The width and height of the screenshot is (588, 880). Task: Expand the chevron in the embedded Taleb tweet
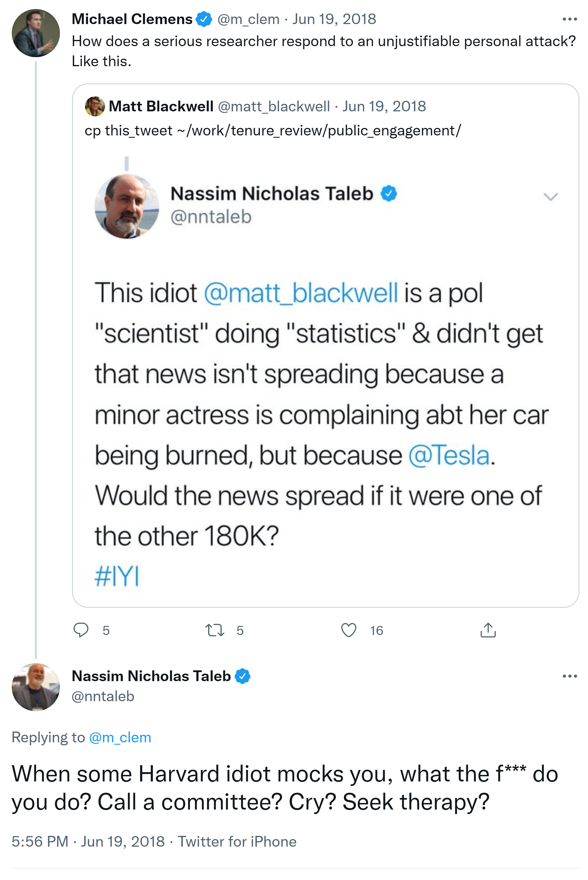[x=550, y=196]
